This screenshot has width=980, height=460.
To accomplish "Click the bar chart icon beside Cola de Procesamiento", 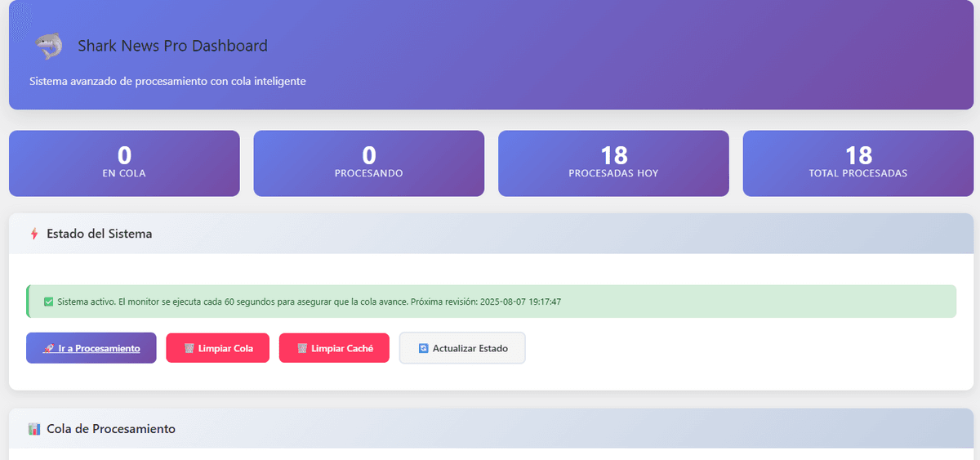I will coord(34,429).
